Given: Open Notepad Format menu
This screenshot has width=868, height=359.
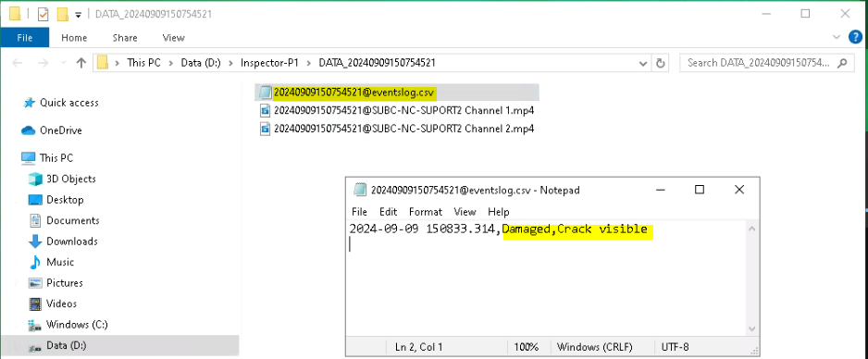Looking at the screenshot, I should pyautogui.click(x=426, y=212).
